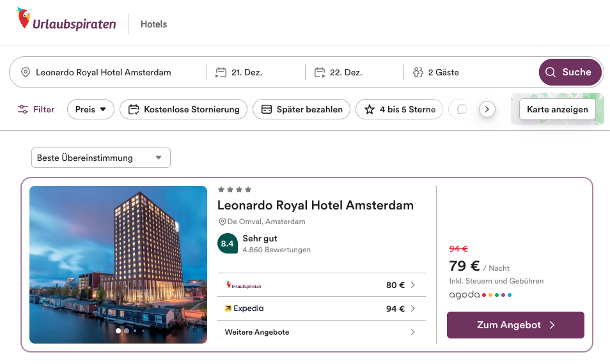Click the guests people icon
Viewport: 610px width, 364px height.
[x=418, y=72]
